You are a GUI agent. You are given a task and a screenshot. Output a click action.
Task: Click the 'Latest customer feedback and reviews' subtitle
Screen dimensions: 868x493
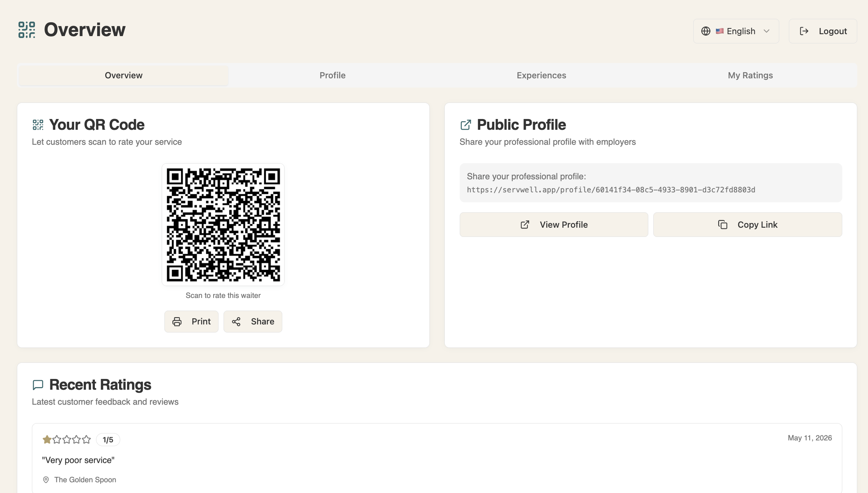click(x=105, y=402)
